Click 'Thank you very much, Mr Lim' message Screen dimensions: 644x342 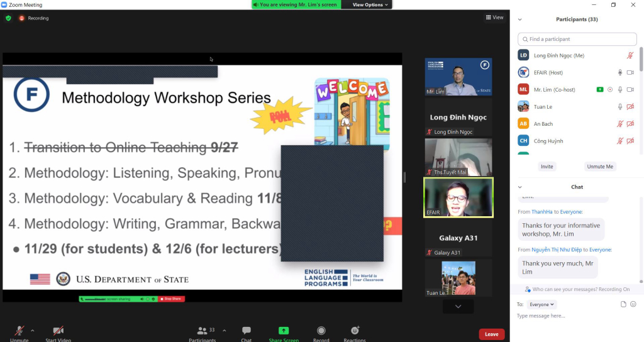(x=558, y=267)
